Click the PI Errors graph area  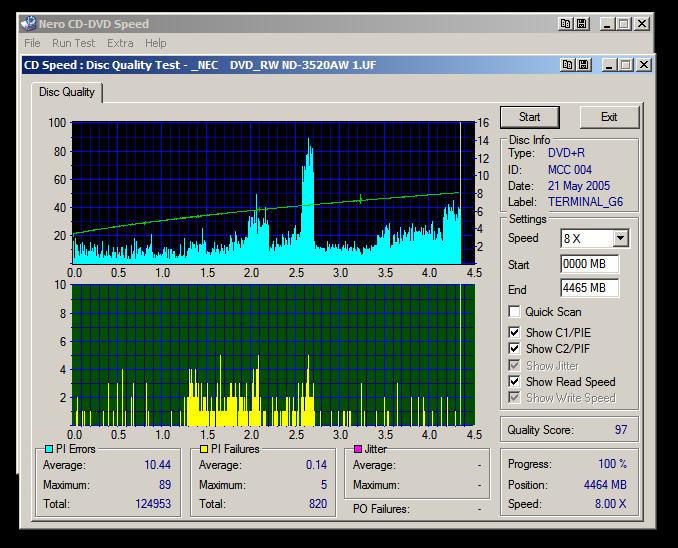(x=273, y=193)
